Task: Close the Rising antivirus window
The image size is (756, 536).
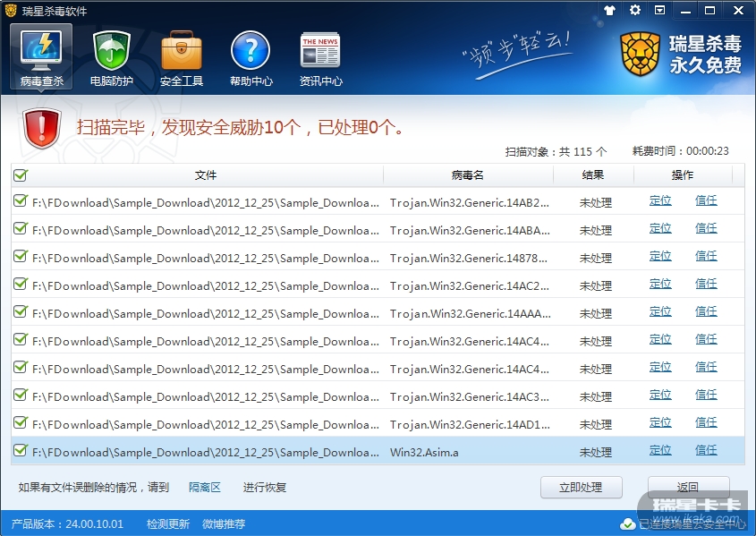Action: pyautogui.click(x=738, y=10)
